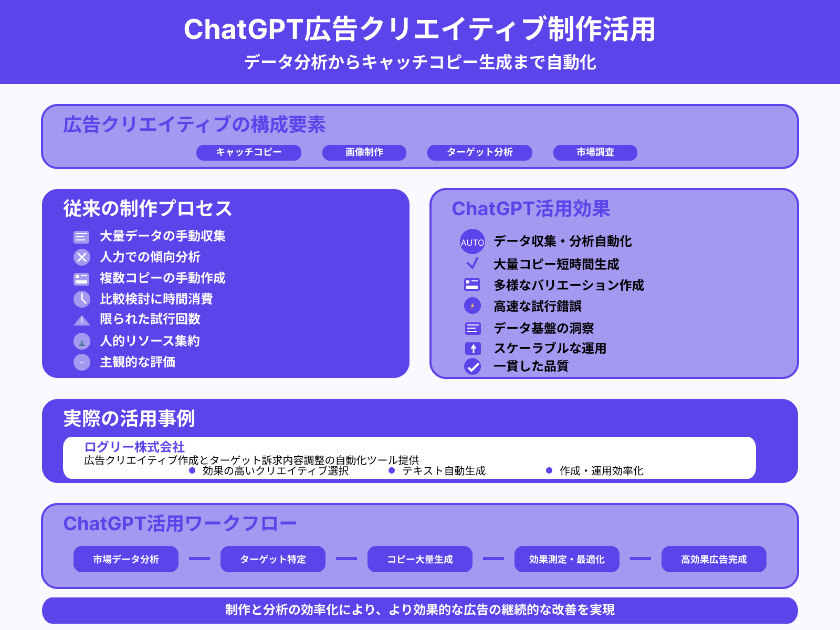Click the bullet next to テキスト自動生成
The height and width of the screenshot is (630, 840).
coord(392,471)
